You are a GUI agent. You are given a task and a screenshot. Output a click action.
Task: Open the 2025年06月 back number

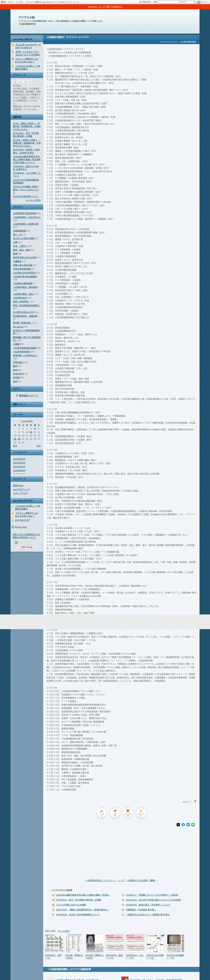(19, 471)
